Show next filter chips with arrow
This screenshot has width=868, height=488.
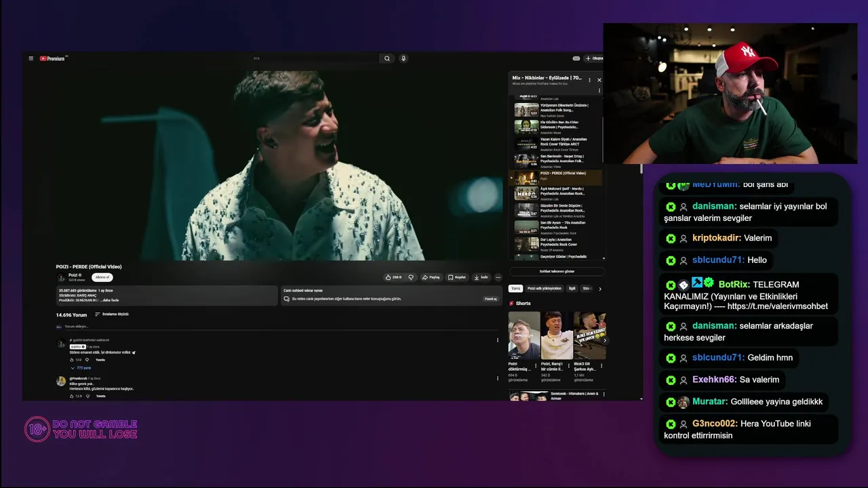(600, 289)
